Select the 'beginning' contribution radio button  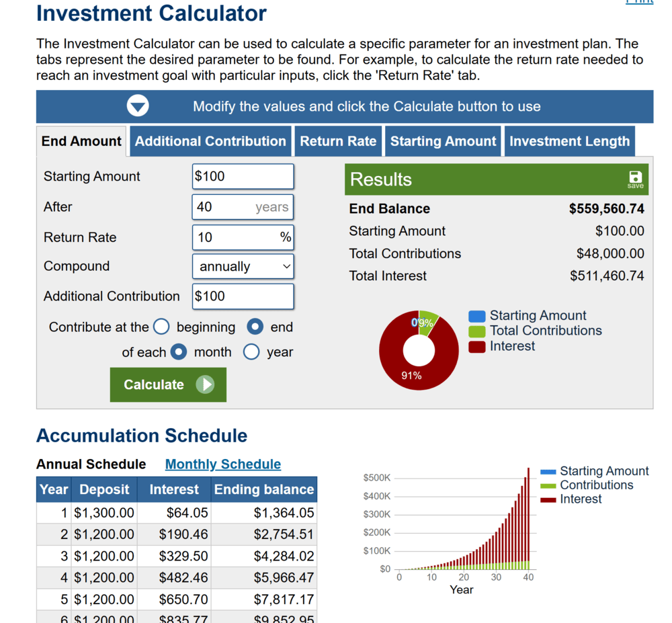coord(161,327)
